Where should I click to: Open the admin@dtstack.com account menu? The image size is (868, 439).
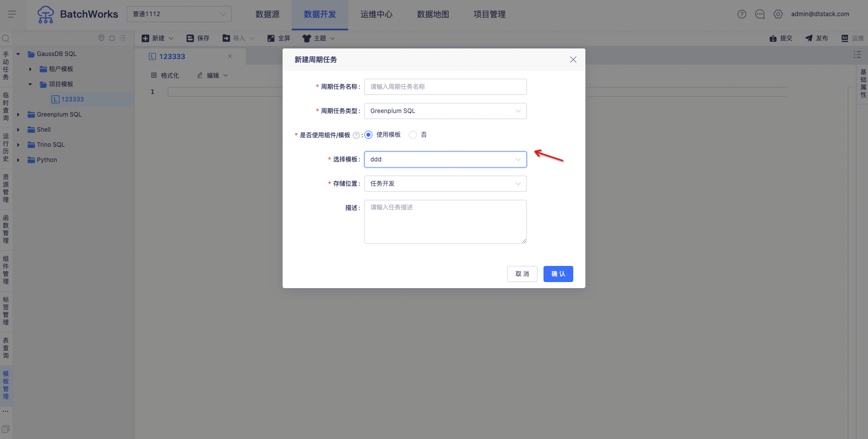click(820, 14)
